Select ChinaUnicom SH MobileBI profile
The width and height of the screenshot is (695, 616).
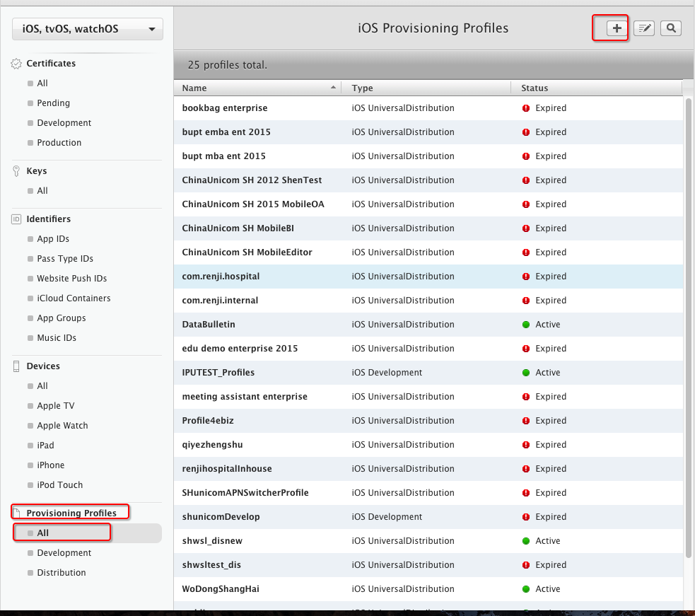428,228
